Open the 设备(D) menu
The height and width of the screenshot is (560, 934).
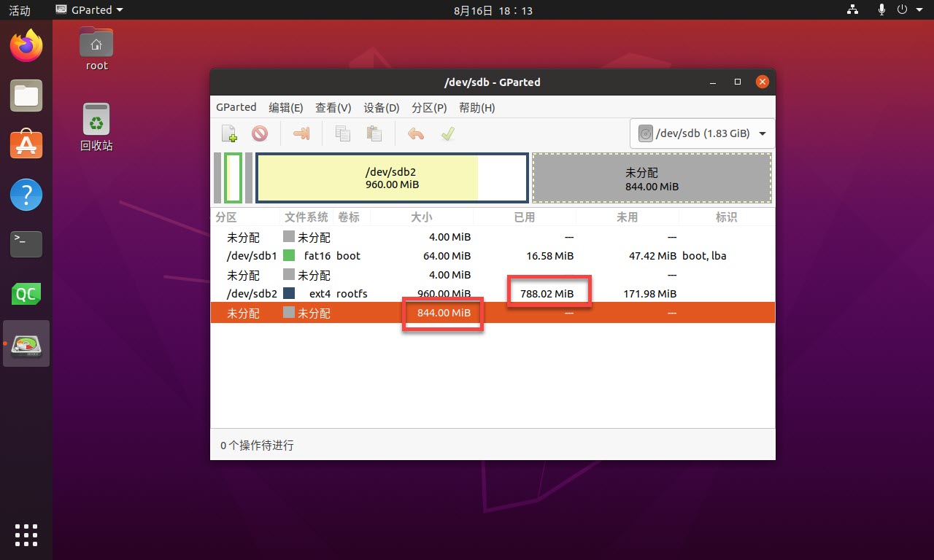[382, 107]
